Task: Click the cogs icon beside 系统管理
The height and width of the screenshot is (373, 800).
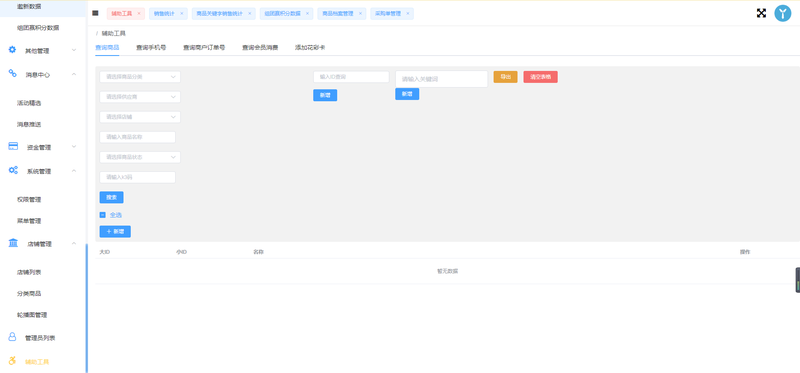Action: [x=13, y=170]
